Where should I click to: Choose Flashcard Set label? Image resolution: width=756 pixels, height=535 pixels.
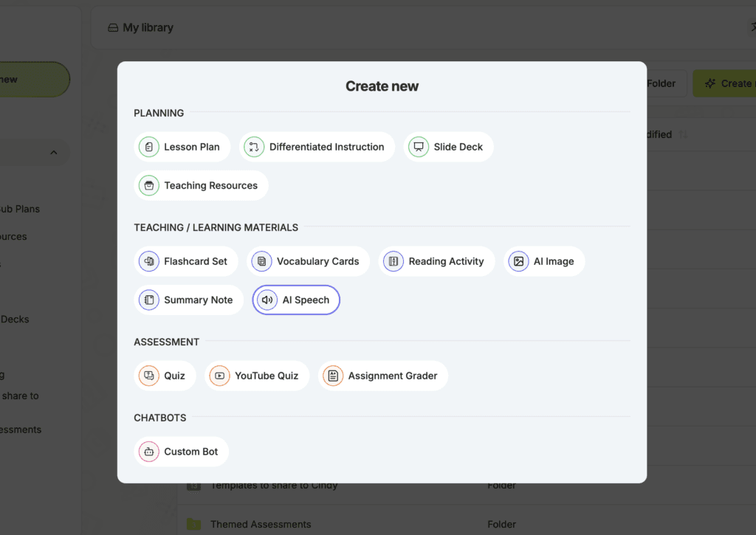click(195, 261)
